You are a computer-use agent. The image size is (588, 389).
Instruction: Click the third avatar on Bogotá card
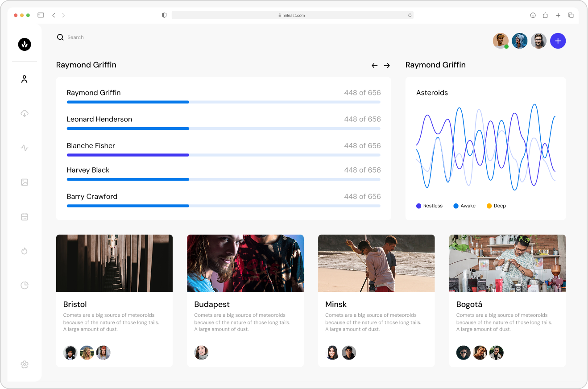click(x=496, y=353)
